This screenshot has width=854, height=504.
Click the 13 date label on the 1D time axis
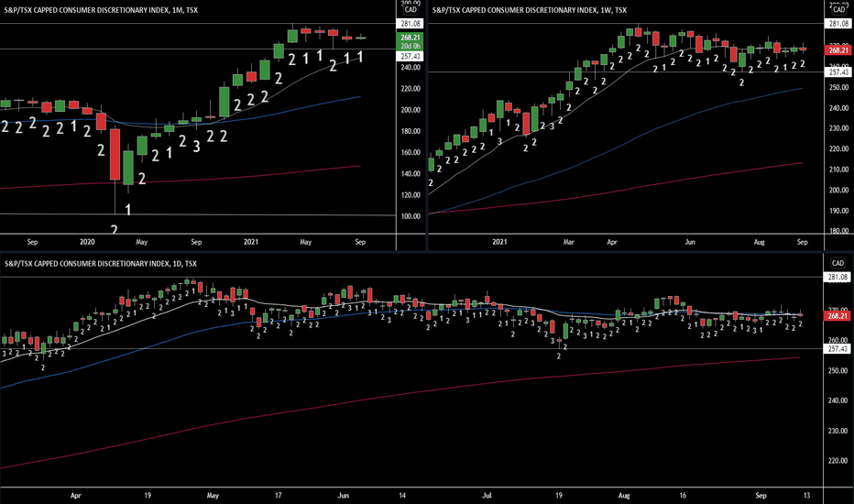pos(806,495)
